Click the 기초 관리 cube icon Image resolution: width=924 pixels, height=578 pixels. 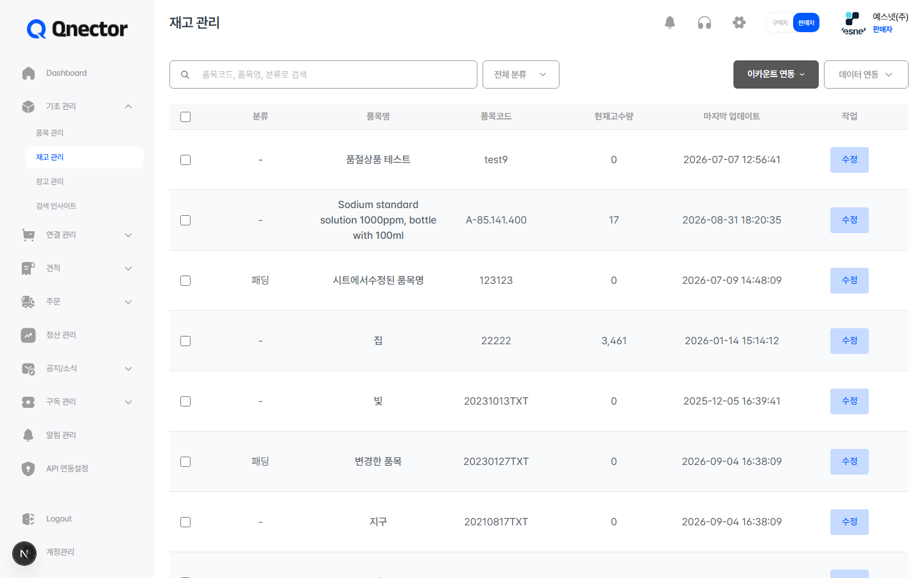point(28,107)
